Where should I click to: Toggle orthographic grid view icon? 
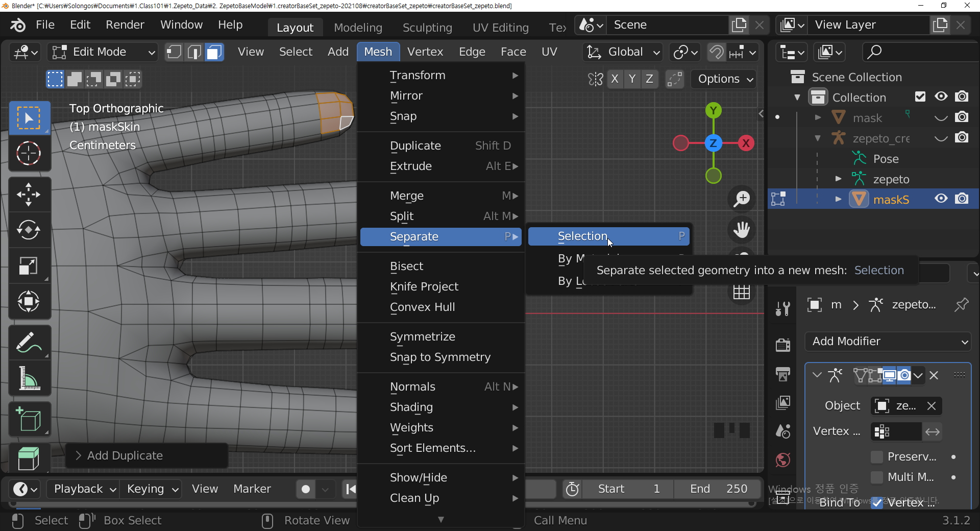click(x=742, y=293)
